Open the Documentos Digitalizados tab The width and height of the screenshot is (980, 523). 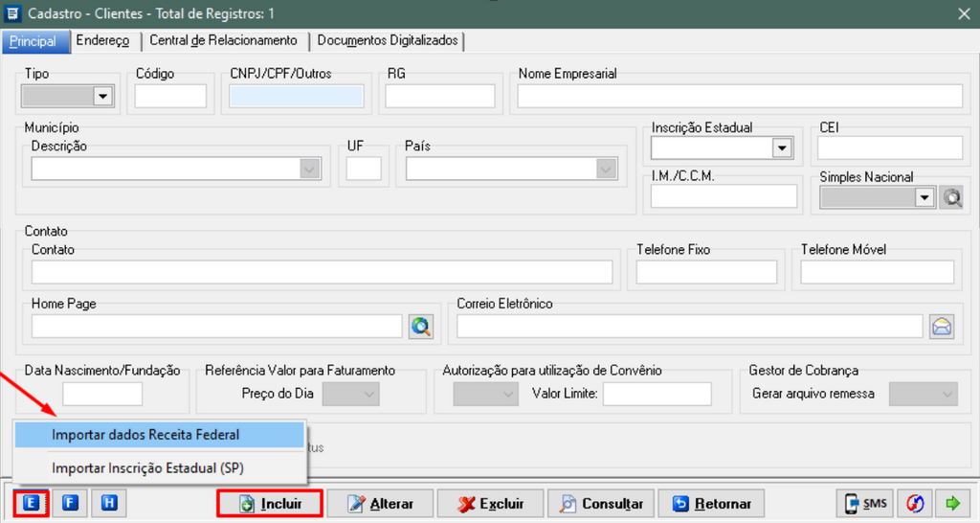click(x=388, y=41)
